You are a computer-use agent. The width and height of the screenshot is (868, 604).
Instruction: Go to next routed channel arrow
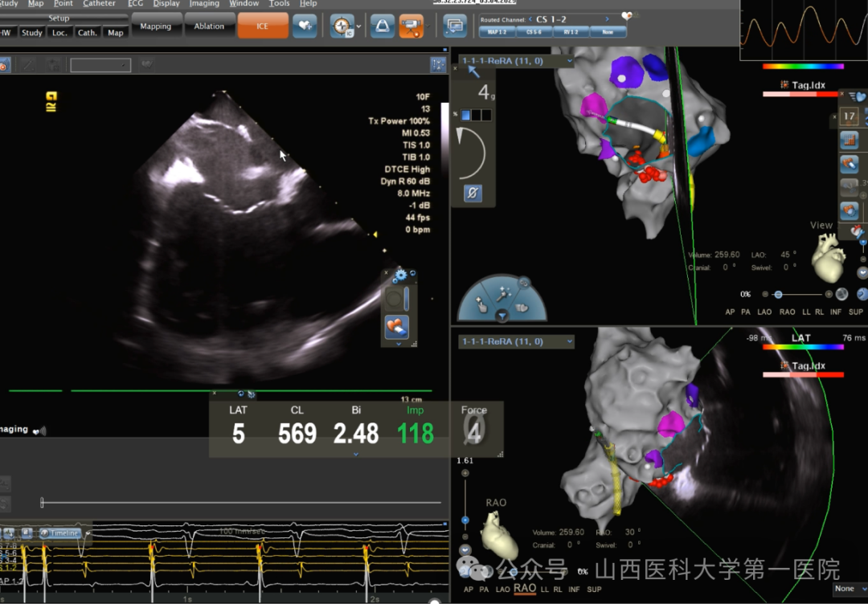point(607,19)
